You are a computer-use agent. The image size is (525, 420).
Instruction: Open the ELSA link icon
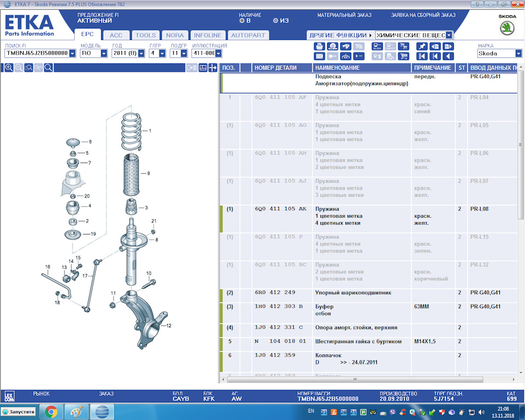377,46
